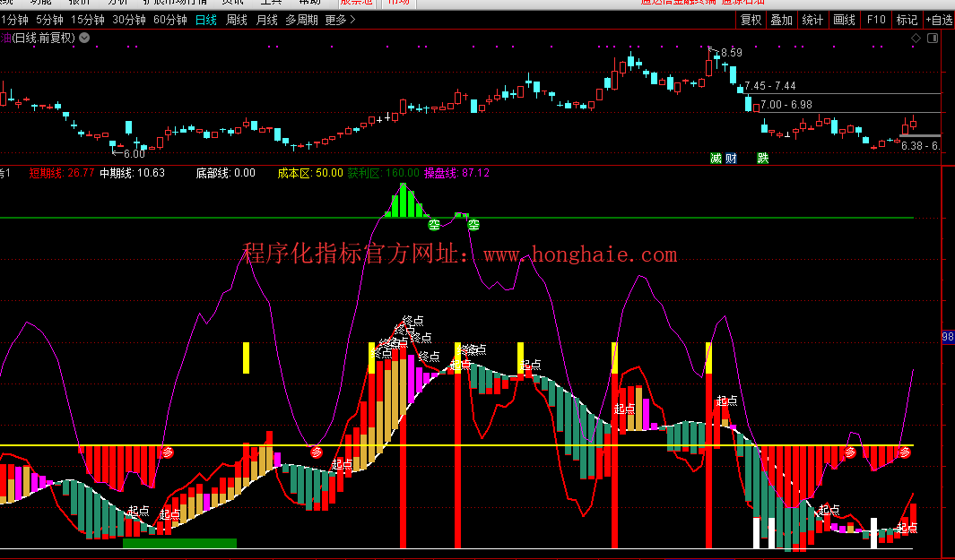955x560 pixels.
Task: Click the rightmost red 多 signal circle
Action: click(905, 452)
